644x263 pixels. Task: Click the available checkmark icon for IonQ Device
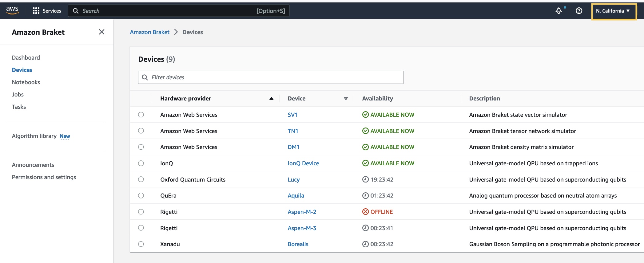(x=365, y=163)
